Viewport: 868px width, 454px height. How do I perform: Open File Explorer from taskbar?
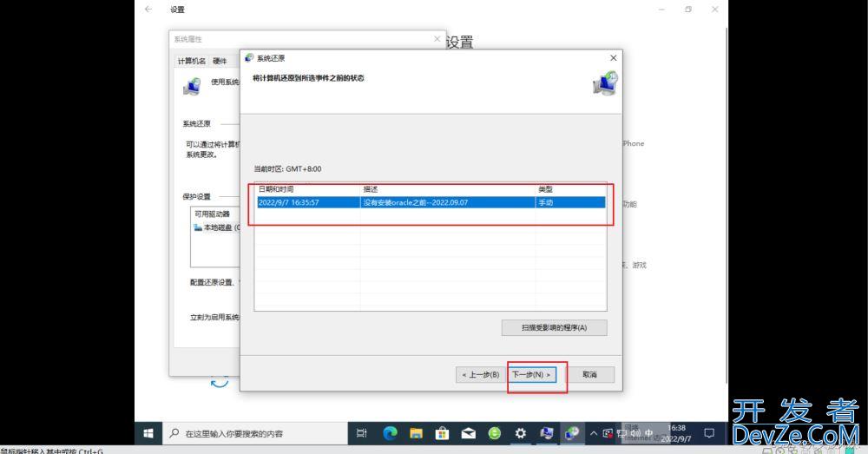[416, 433]
